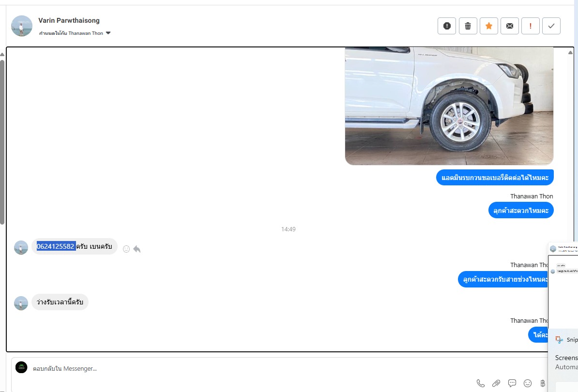
Task: Reply to the 0624125582 message arrow
Action: 137,249
